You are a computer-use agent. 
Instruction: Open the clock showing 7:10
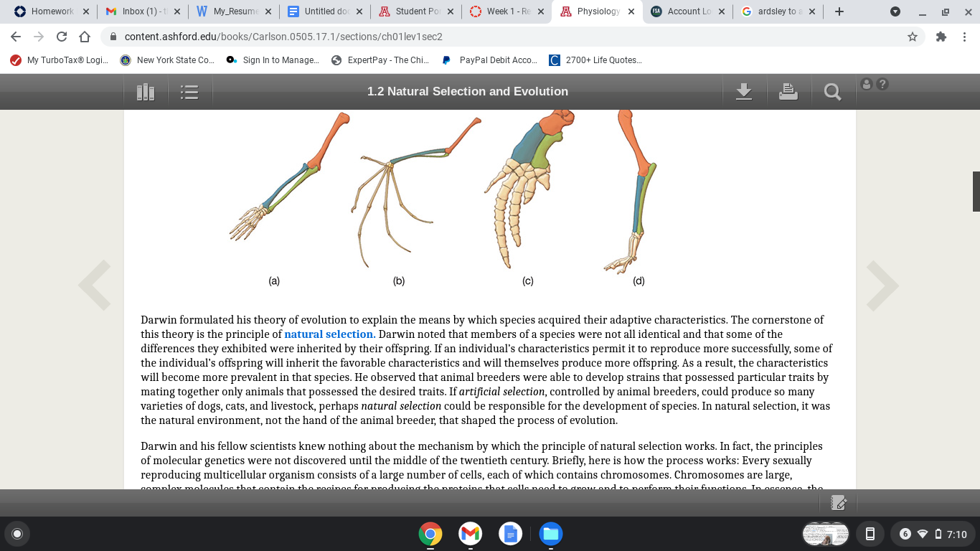[x=957, y=534]
